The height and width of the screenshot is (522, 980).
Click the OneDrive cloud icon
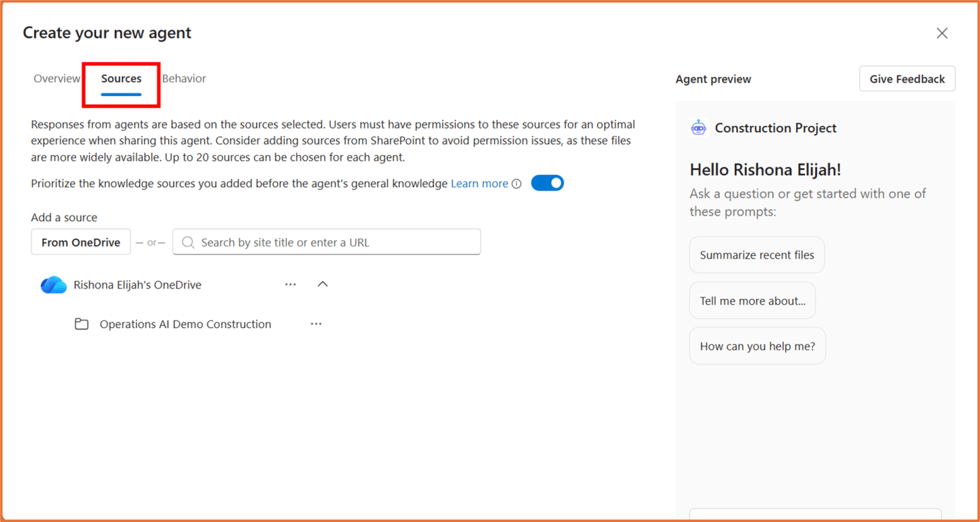53,284
